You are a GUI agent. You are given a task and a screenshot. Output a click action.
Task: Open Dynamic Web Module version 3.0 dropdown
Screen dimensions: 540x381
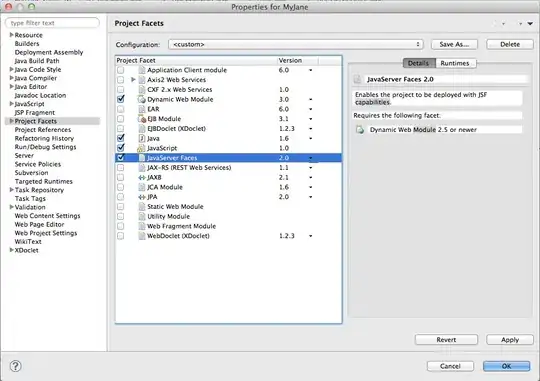[x=310, y=100]
